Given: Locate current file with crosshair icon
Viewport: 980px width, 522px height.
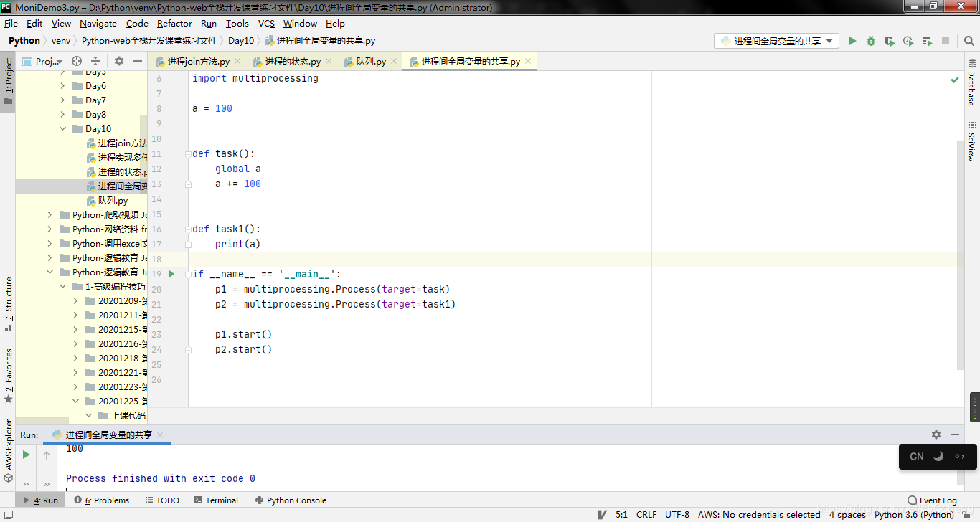Looking at the screenshot, I should coord(77,61).
